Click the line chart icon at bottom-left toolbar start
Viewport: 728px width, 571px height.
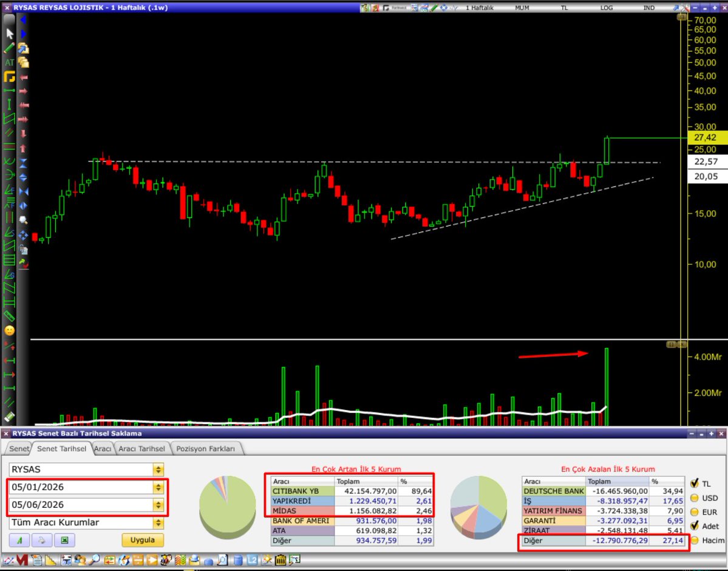(x=8, y=560)
